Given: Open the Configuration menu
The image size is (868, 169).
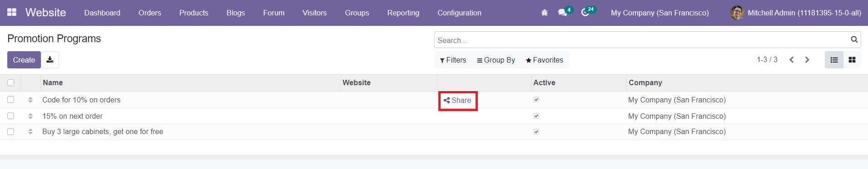Looking at the screenshot, I should tap(459, 13).
